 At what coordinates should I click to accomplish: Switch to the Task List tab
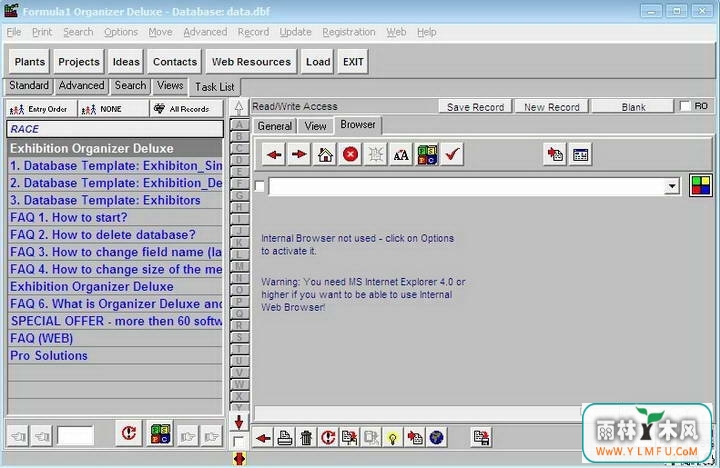(x=214, y=87)
